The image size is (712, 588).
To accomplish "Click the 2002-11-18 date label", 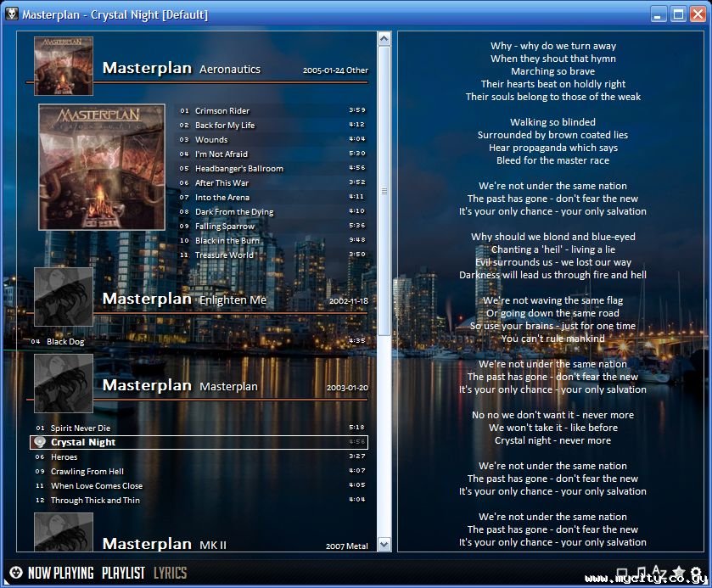I will [x=349, y=301].
